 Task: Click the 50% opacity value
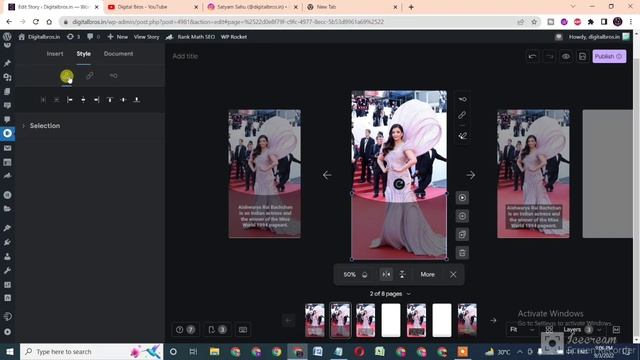coord(350,275)
